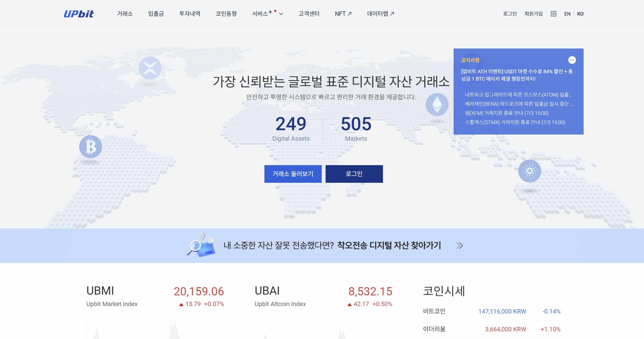This screenshot has height=339, width=644.
Task: Open the 코스모스(ATOM) network upgrade notice
Action: click(x=518, y=95)
